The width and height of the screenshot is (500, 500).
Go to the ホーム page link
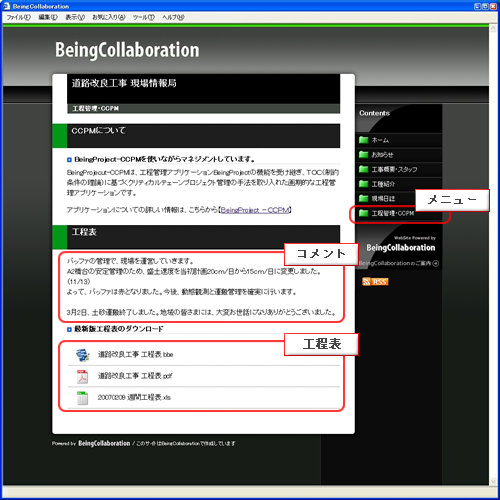click(380, 140)
